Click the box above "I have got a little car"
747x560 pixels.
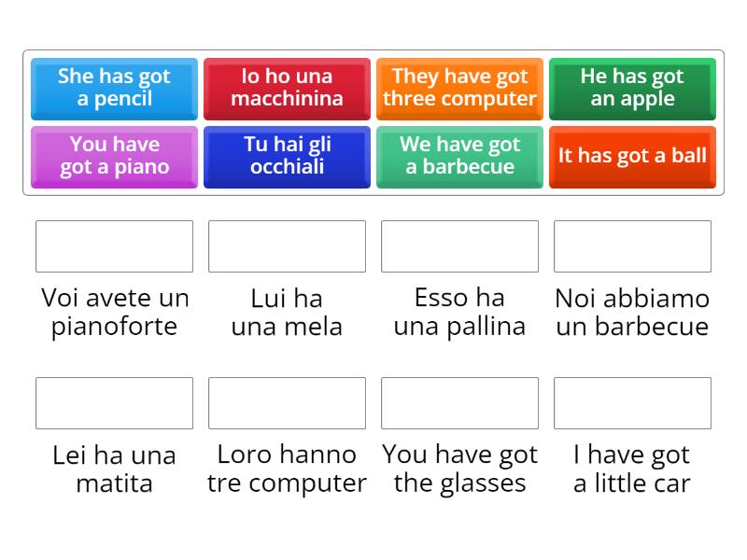pyautogui.click(x=632, y=403)
